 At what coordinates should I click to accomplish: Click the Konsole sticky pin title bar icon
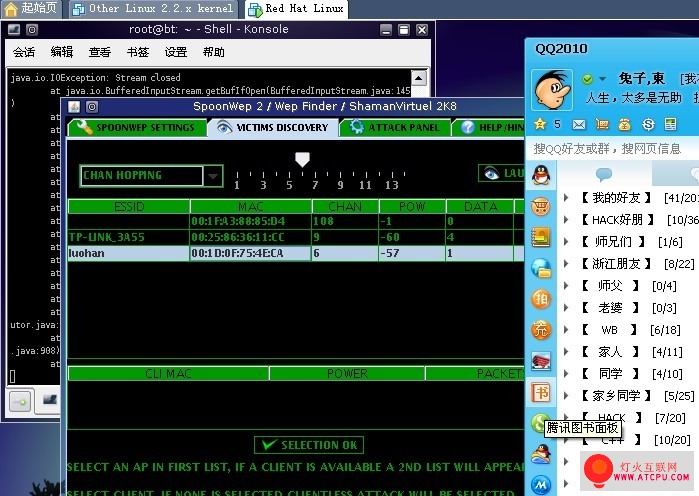pos(32,30)
